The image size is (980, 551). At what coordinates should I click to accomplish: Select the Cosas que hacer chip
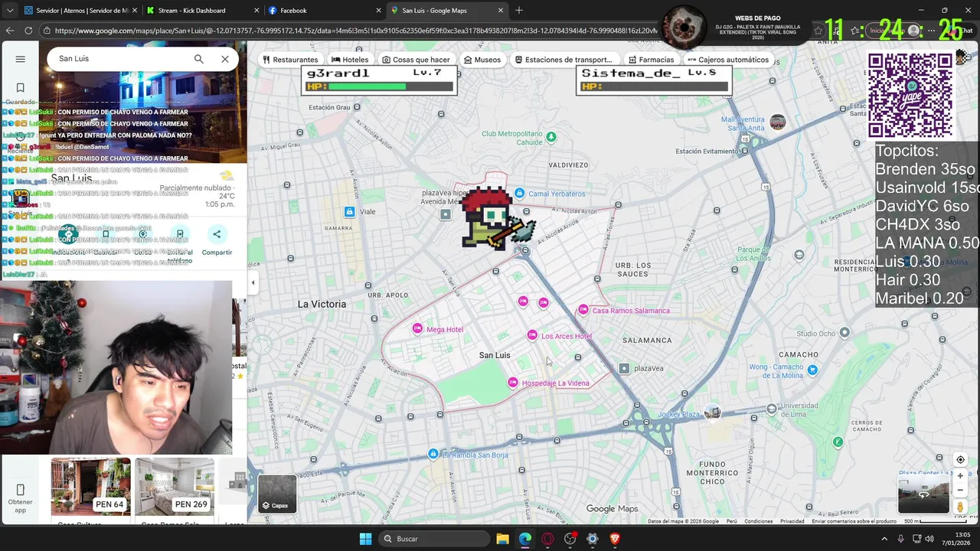[x=416, y=60]
